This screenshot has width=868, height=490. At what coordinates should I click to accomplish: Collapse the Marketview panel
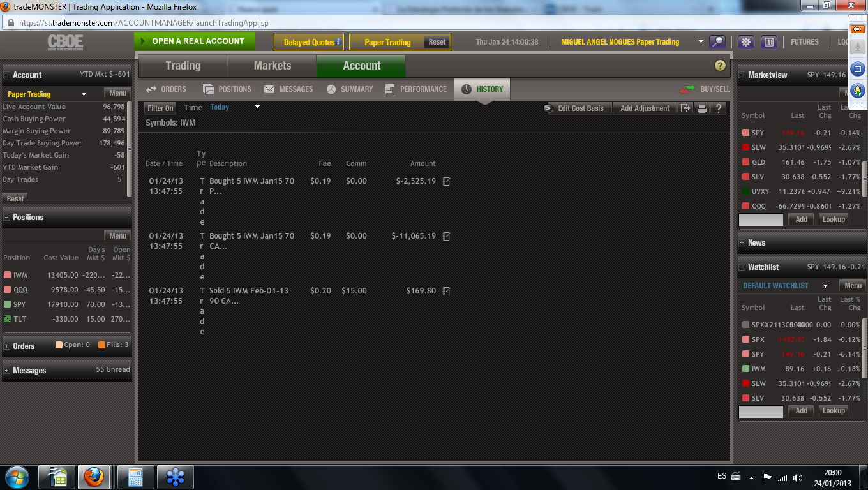(x=742, y=75)
